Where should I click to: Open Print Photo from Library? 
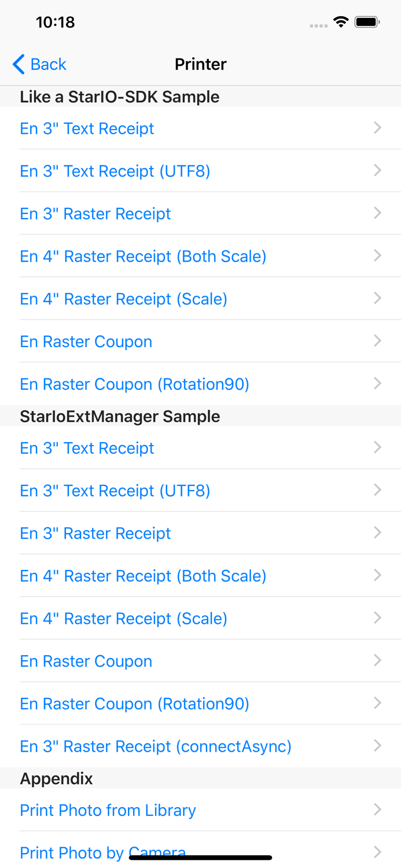coord(108,810)
